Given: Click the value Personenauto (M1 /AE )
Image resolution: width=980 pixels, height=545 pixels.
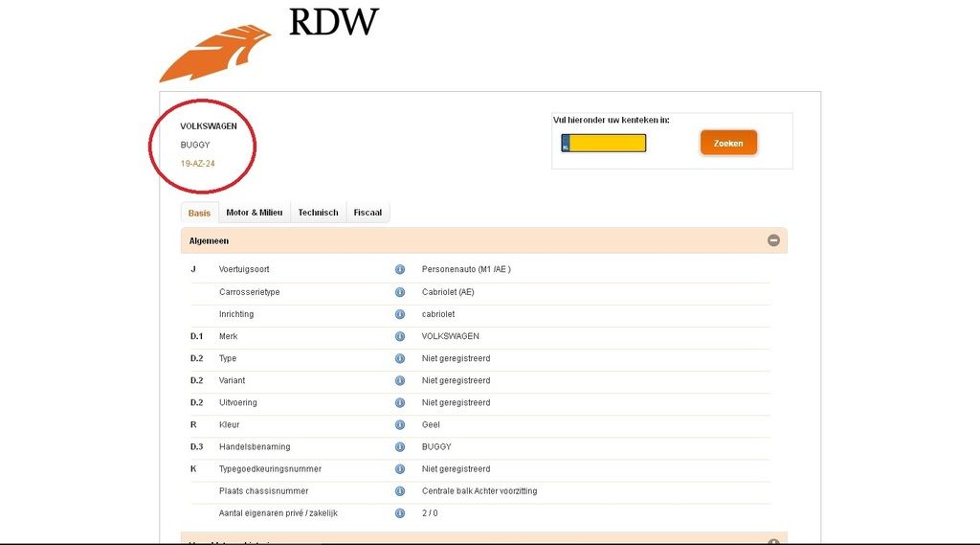Looking at the screenshot, I should click(x=466, y=270).
